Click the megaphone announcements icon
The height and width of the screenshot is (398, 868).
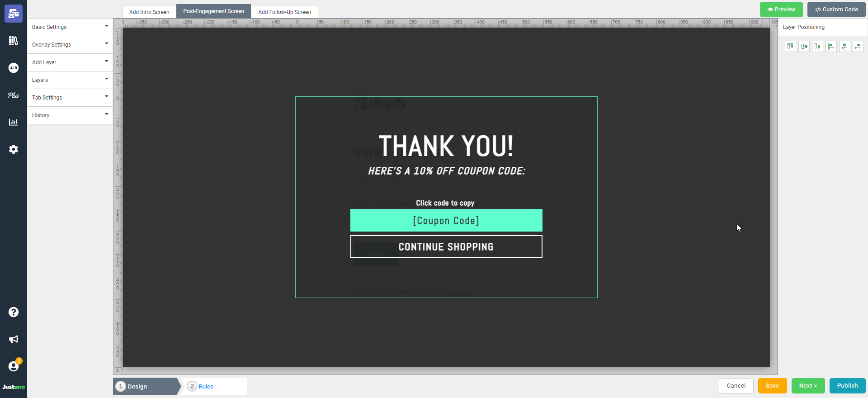tap(14, 339)
